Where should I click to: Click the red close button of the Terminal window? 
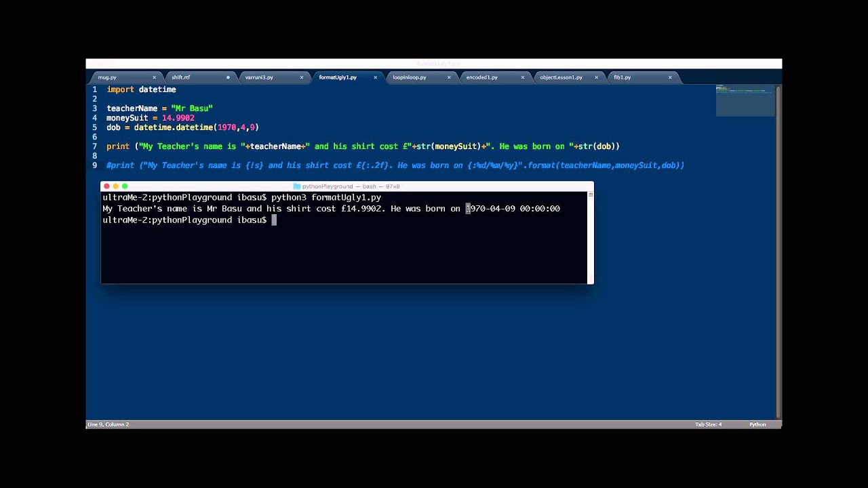coord(106,186)
